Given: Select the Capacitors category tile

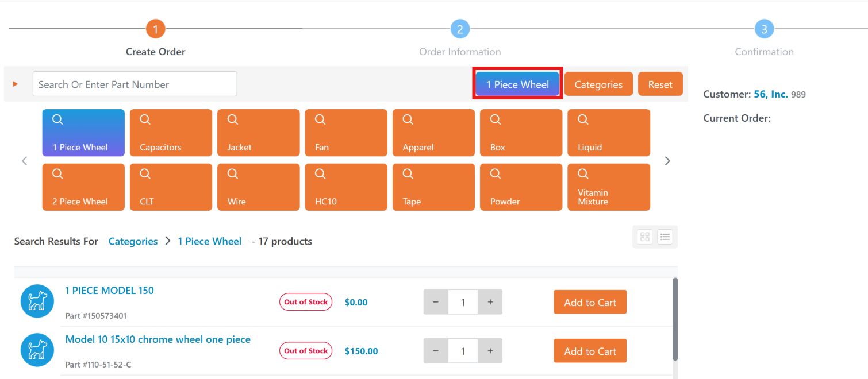Looking at the screenshot, I should click(x=171, y=133).
